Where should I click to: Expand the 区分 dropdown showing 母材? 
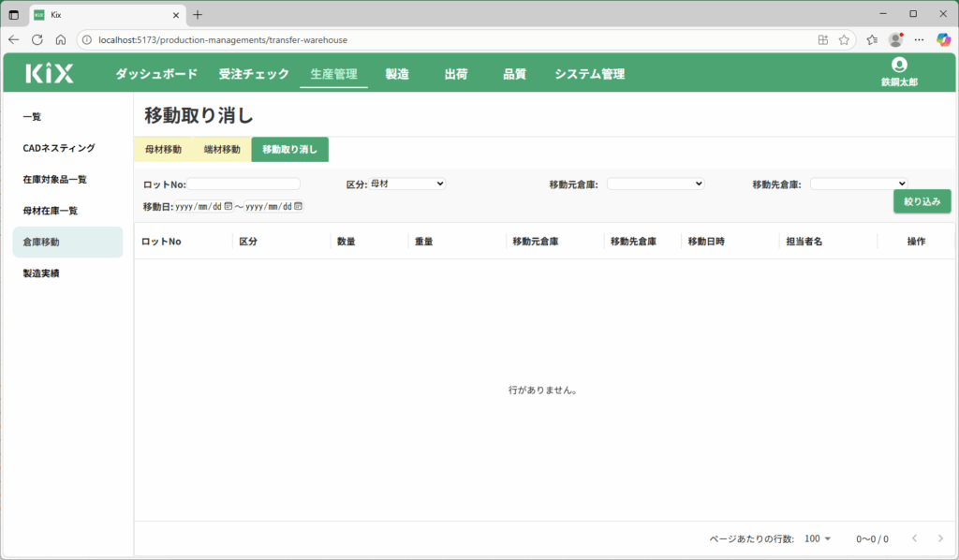(407, 184)
